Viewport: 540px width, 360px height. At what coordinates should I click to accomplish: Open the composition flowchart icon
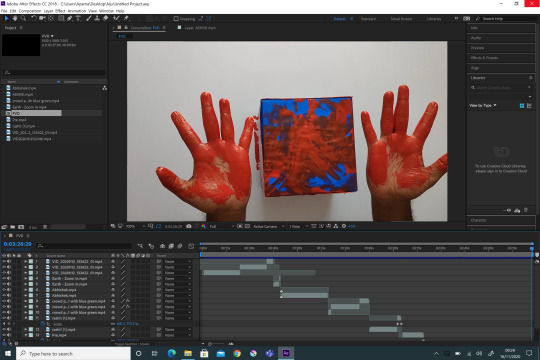(x=335, y=226)
